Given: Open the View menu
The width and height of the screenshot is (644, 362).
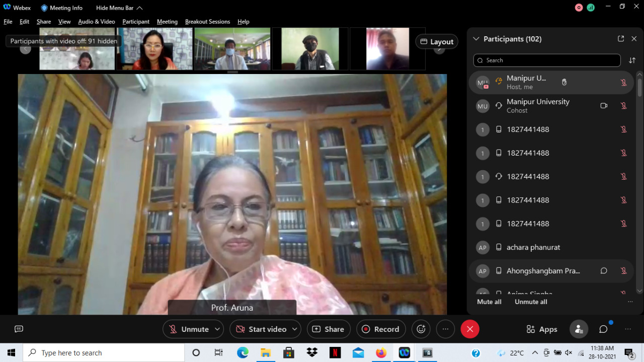Looking at the screenshot, I should [64, 22].
